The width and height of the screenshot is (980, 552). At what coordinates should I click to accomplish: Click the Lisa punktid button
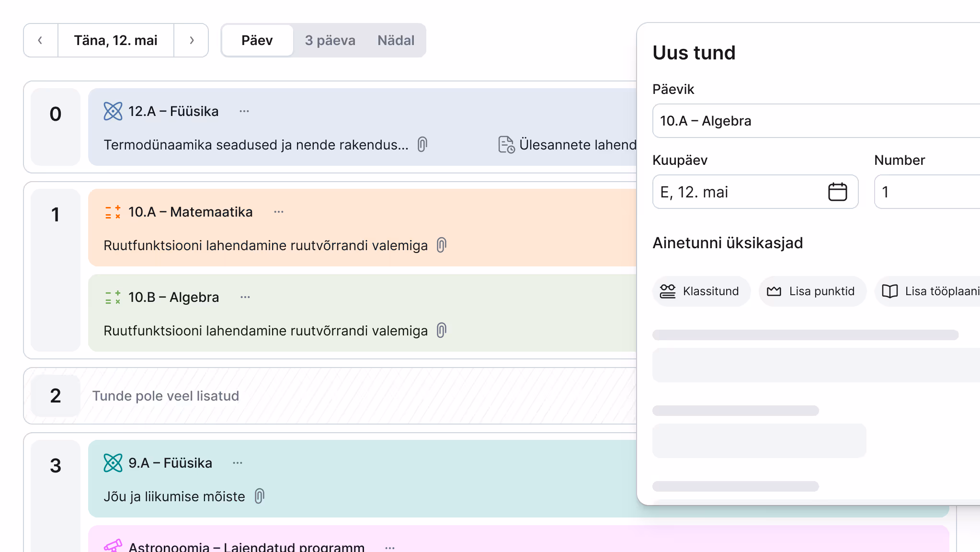pos(812,291)
